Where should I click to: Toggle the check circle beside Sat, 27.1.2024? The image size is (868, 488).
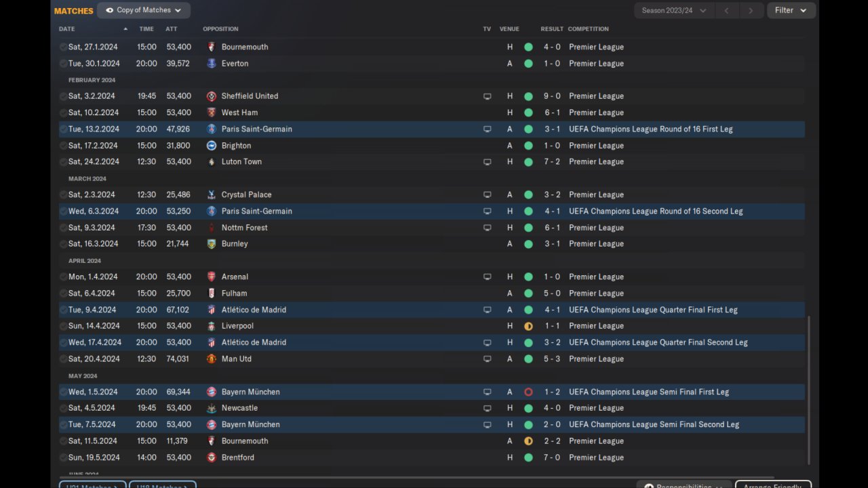pyautogui.click(x=63, y=47)
